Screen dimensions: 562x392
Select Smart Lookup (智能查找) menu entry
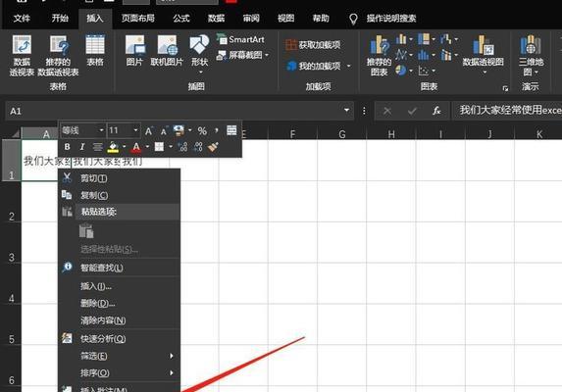coord(119,268)
